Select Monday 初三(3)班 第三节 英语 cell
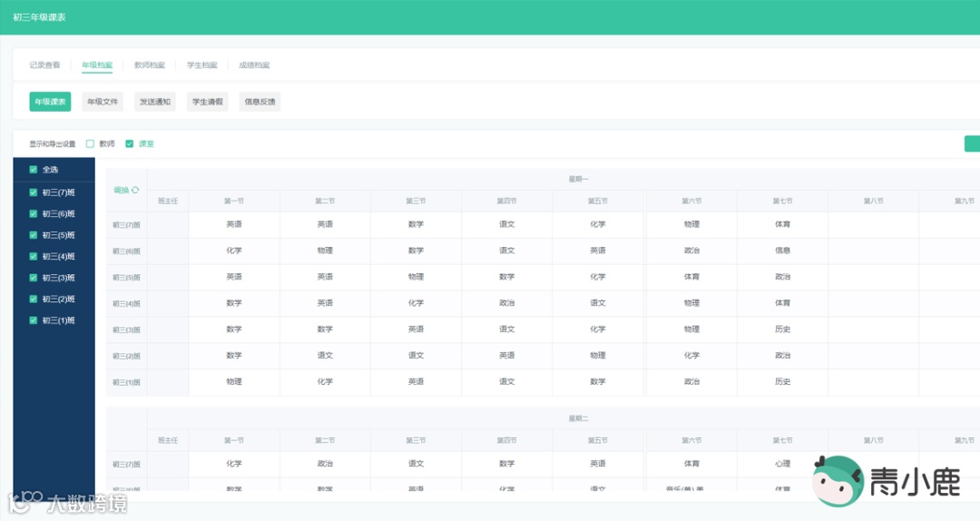The width and height of the screenshot is (980, 521). click(x=416, y=329)
